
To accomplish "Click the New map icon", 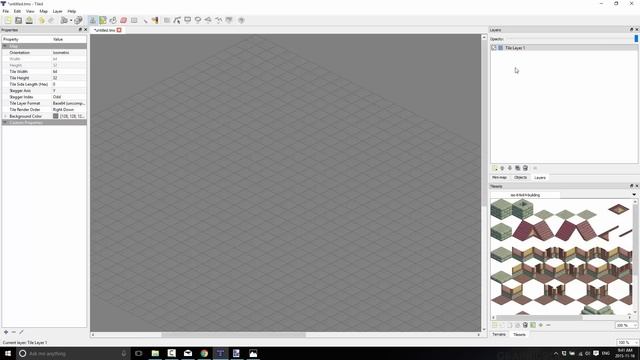I will (x=8, y=20).
